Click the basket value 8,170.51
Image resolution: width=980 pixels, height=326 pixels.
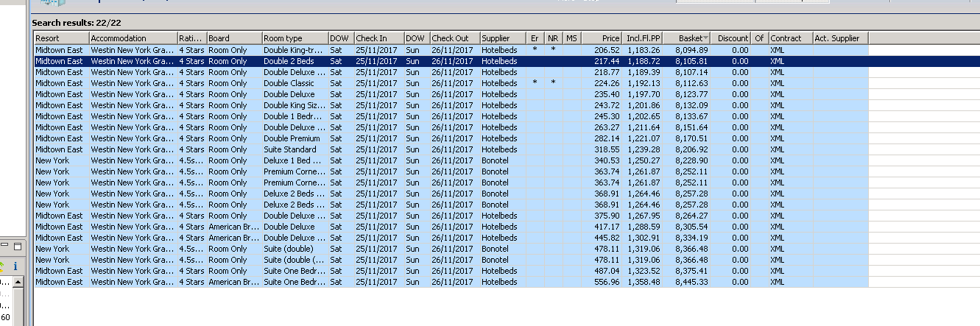pos(691,138)
